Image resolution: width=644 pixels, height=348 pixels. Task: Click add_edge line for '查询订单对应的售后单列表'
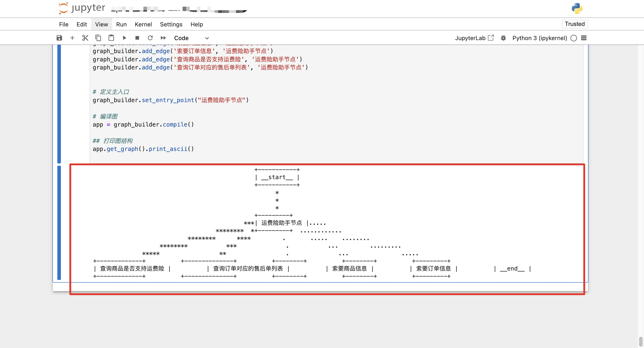[x=200, y=67]
